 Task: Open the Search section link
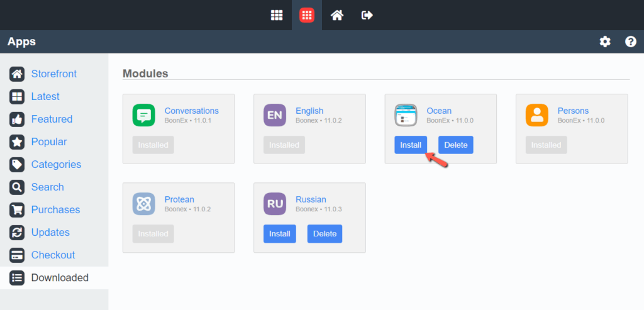point(47,187)
